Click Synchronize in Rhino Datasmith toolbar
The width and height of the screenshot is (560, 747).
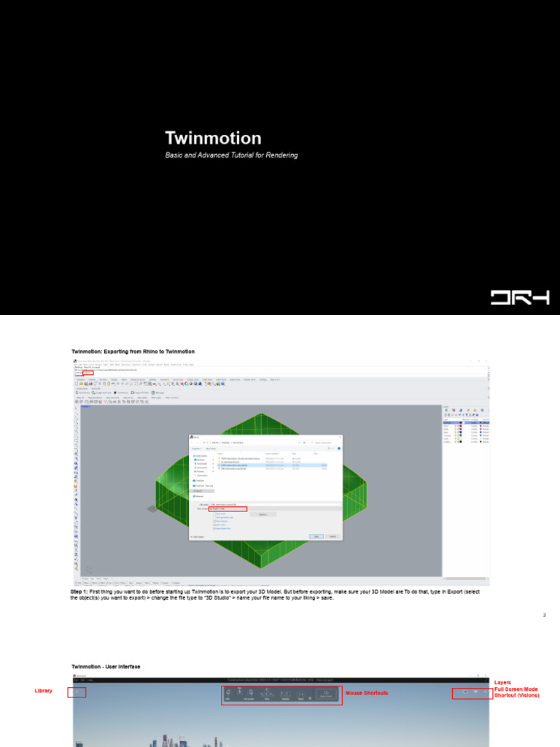click(82, 392)
